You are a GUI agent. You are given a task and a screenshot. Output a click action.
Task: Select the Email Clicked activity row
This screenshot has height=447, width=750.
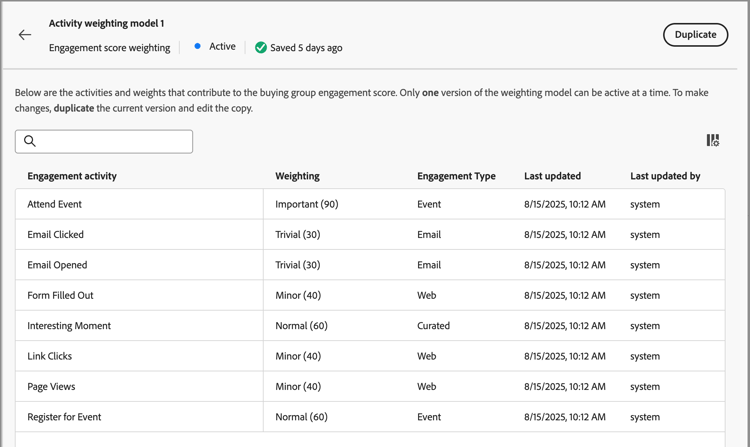(x=56, y=235)
